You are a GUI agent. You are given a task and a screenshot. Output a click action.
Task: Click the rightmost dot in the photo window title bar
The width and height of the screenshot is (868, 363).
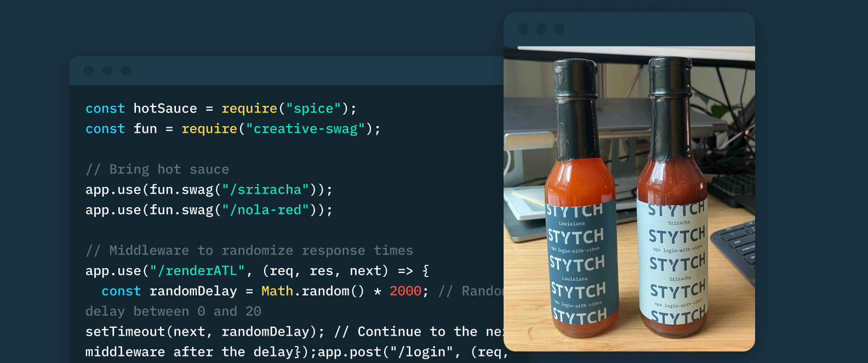point(559,29)
